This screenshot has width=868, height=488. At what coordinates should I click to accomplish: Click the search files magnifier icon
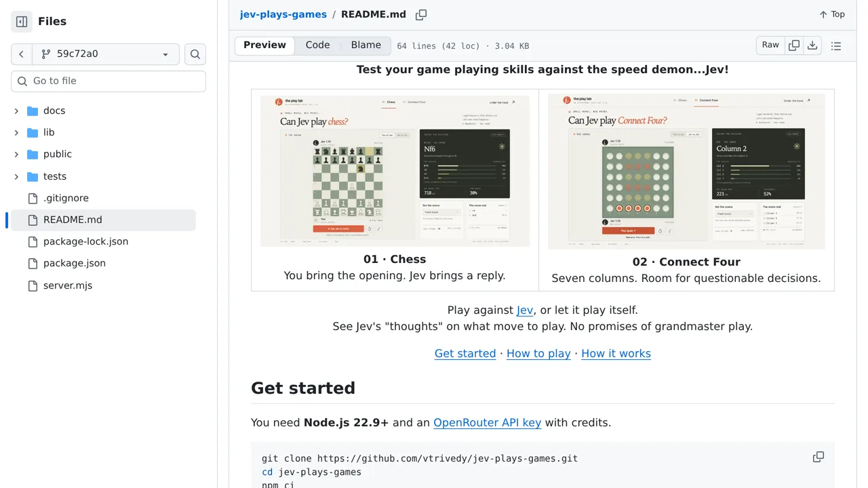pos(195,54)
